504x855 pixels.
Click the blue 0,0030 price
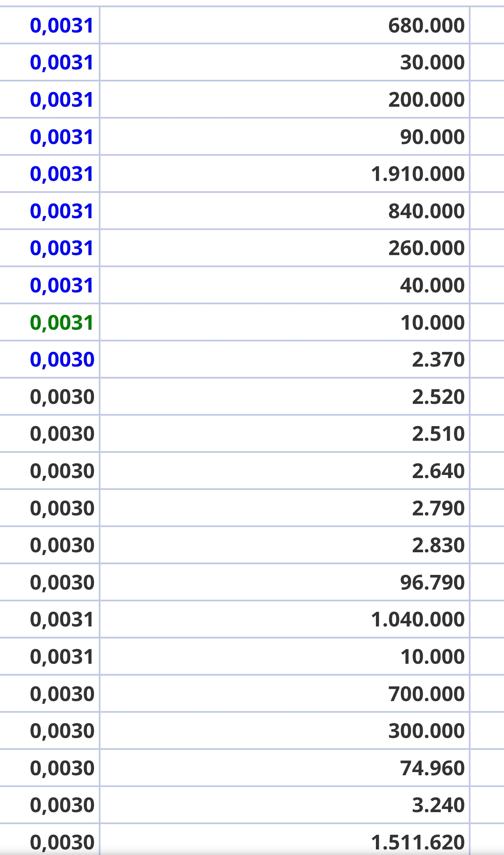pyautogui.click(x=62, y=359)
